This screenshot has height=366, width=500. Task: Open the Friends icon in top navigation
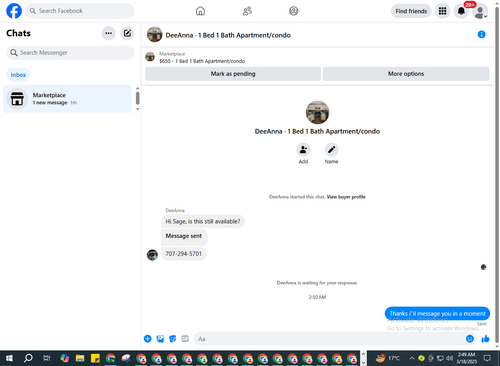coord(247,11)
